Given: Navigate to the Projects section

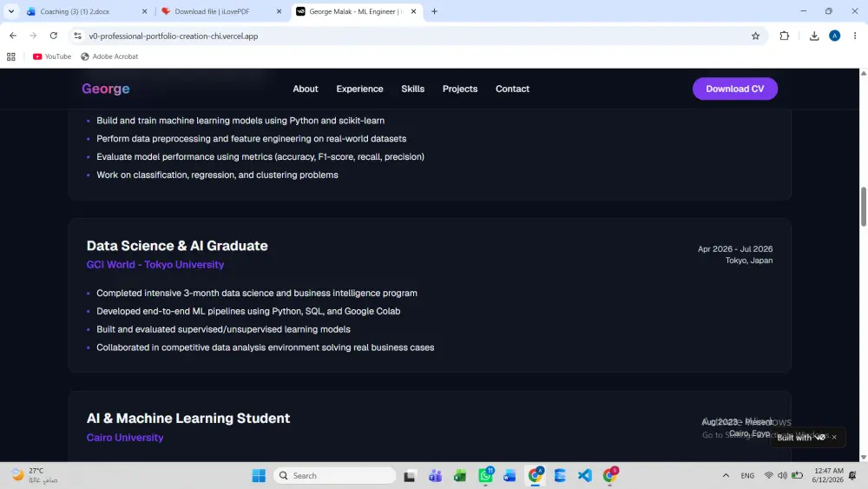Looking at the screenshot, I should click(460, 89).
